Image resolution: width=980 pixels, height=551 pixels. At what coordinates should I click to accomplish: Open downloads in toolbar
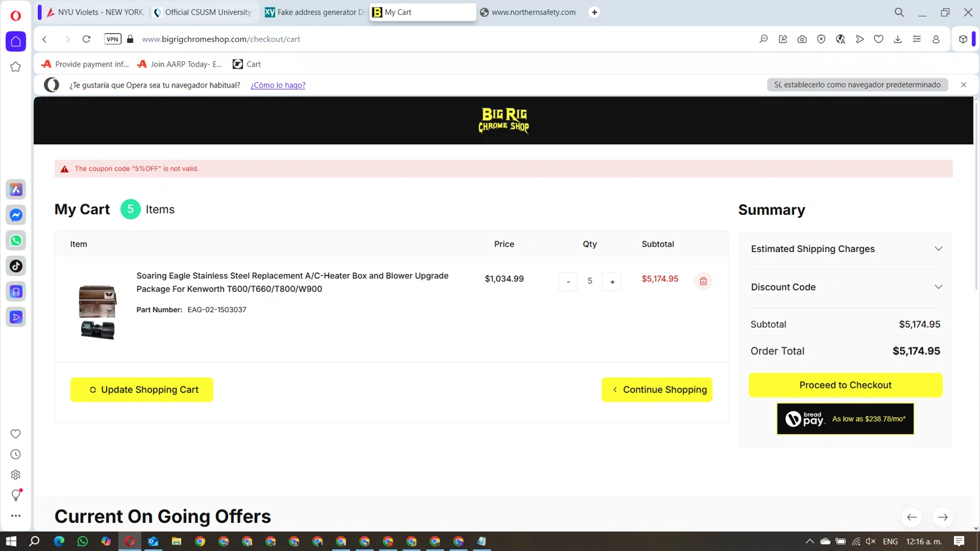(898, 39)
